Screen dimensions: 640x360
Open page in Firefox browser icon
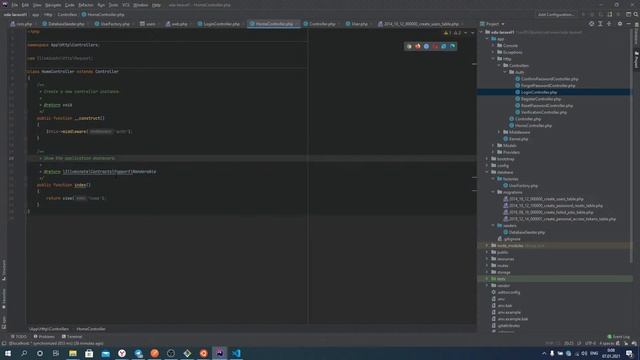(x=418, y=46)
